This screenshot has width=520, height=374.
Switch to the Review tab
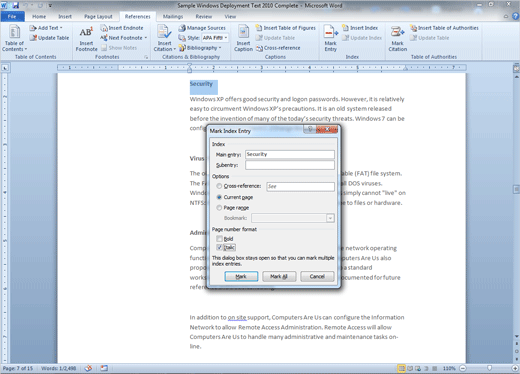pyautogui.click(x=204, y=16)
